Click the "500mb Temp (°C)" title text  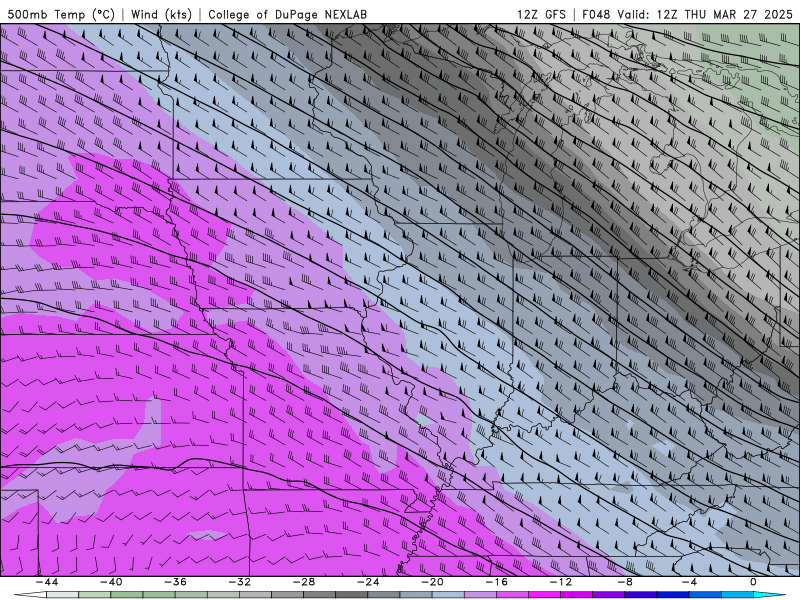tap(61, 14)
